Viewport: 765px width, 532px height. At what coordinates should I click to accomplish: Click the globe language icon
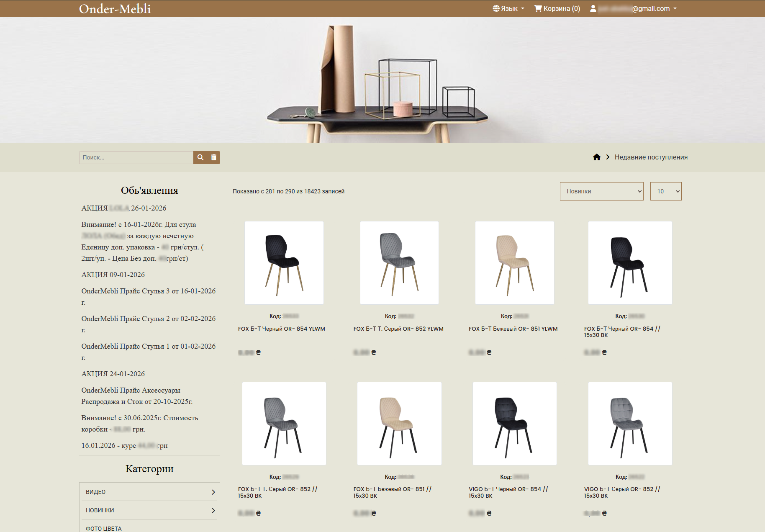point(496,8)
